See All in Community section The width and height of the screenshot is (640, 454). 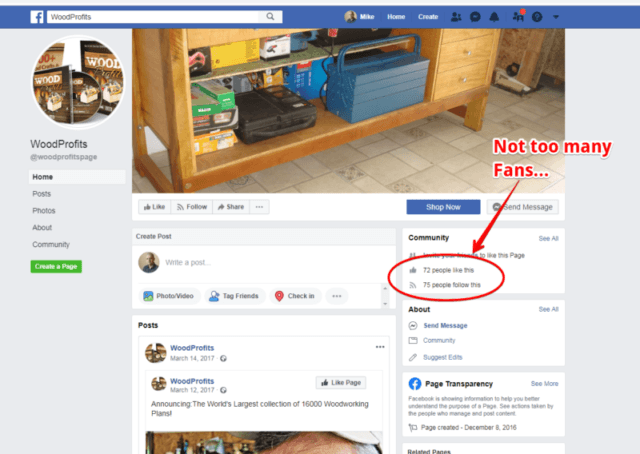pyautogui.click(x=548, y=238)
